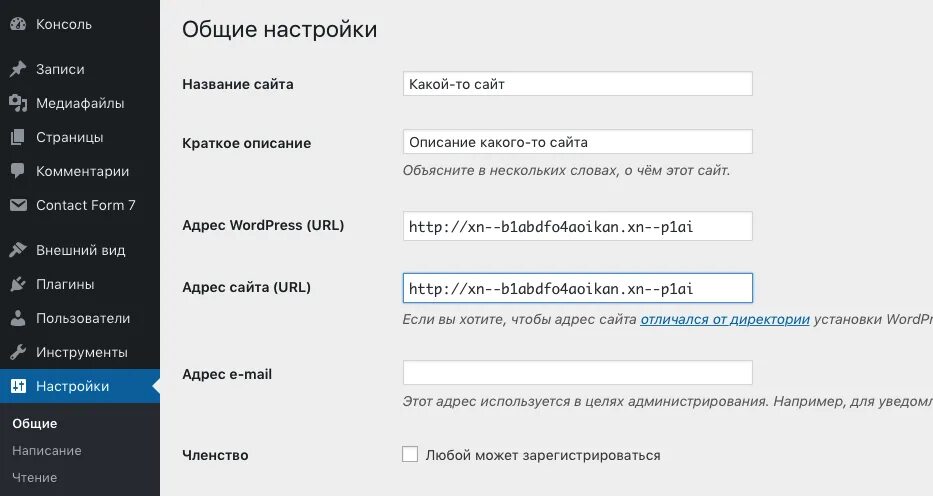Open the Contact Form 7 menu item
Image resolution: width=933 pixels, height=496 pixels.
click(80, 205)
